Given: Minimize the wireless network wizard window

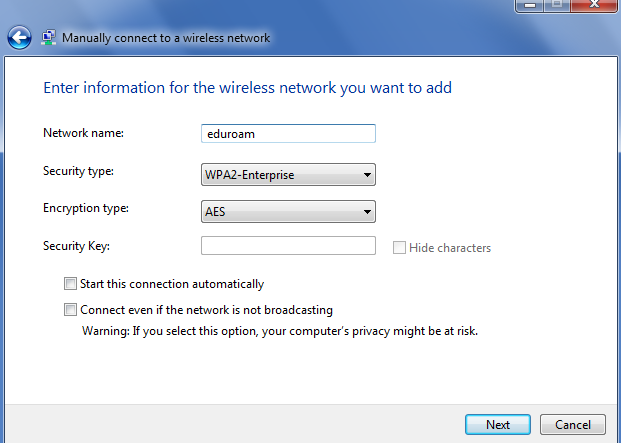Looking at the screenshot, I should point(530,5).
